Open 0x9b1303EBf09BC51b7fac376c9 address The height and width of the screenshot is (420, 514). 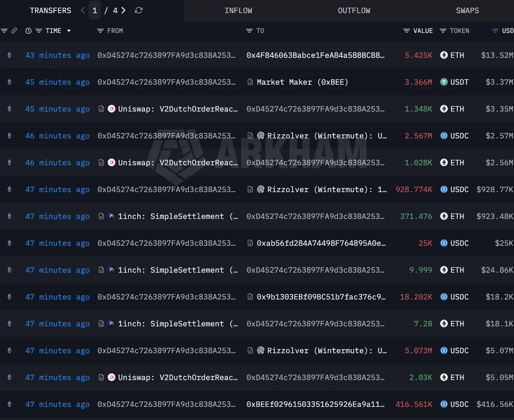[322, 297]
